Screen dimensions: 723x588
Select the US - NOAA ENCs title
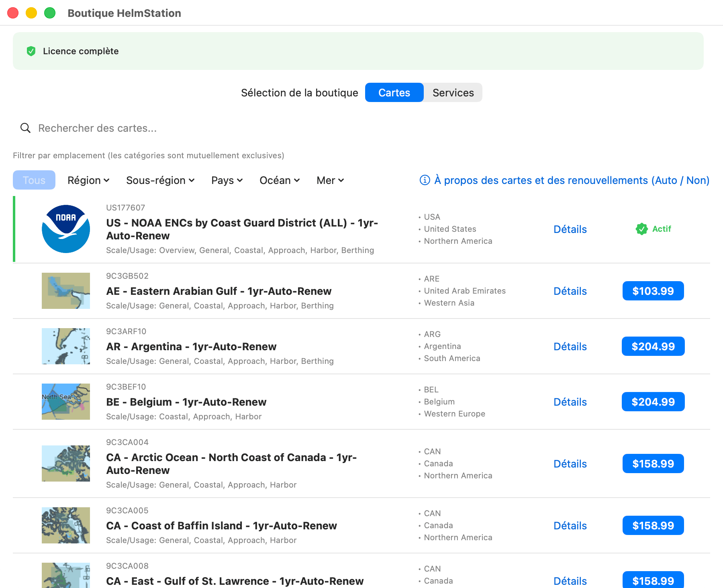(x=242, y=229)
